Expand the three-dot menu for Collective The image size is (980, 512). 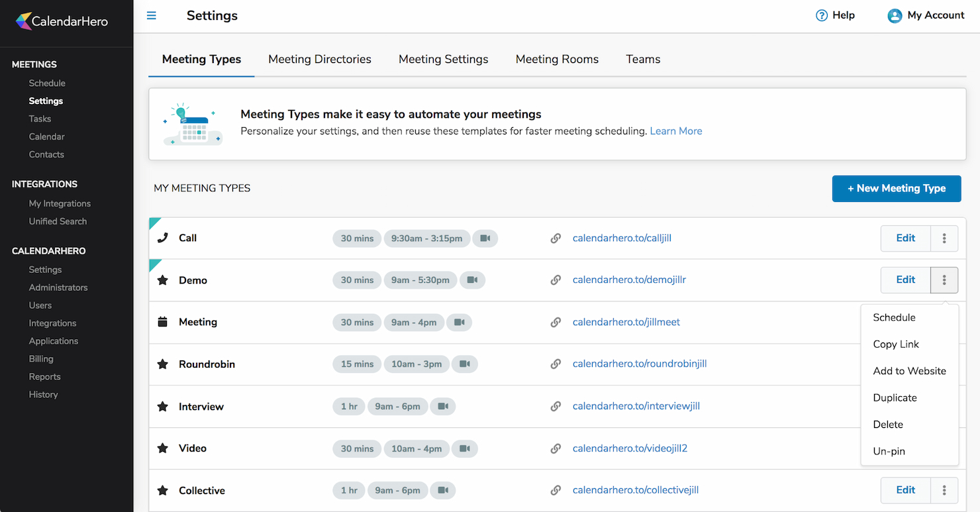coord(944,491)
